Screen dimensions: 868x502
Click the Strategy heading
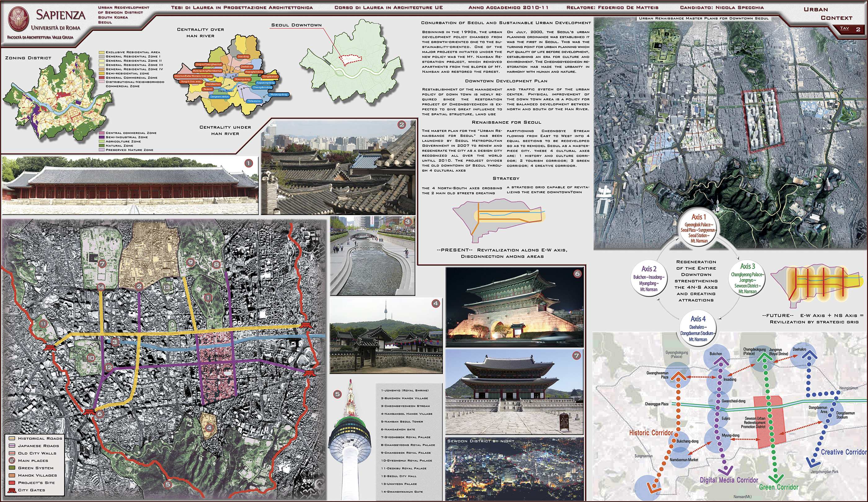coord(506,178)
